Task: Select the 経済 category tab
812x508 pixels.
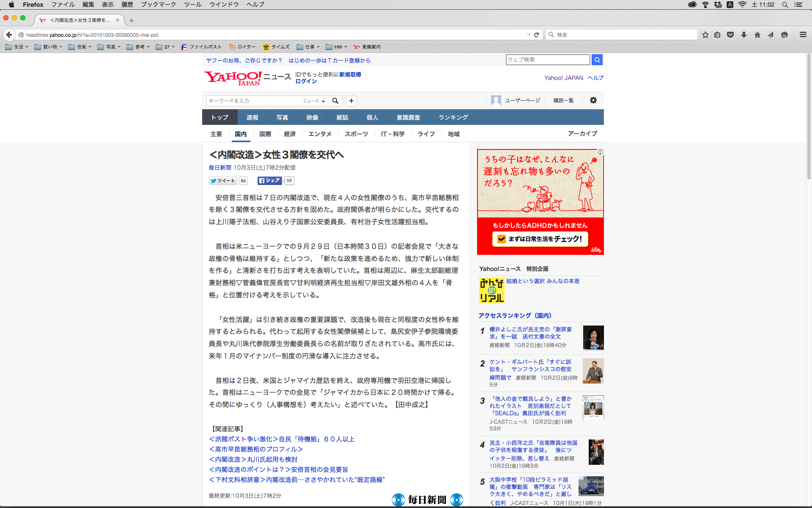Action: pos(290,134)
